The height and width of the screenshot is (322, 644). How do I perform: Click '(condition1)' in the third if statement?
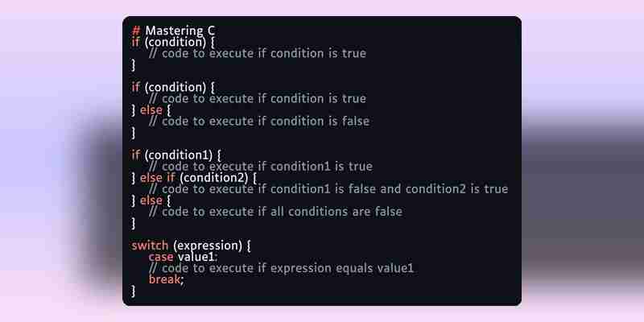[179, 155]
